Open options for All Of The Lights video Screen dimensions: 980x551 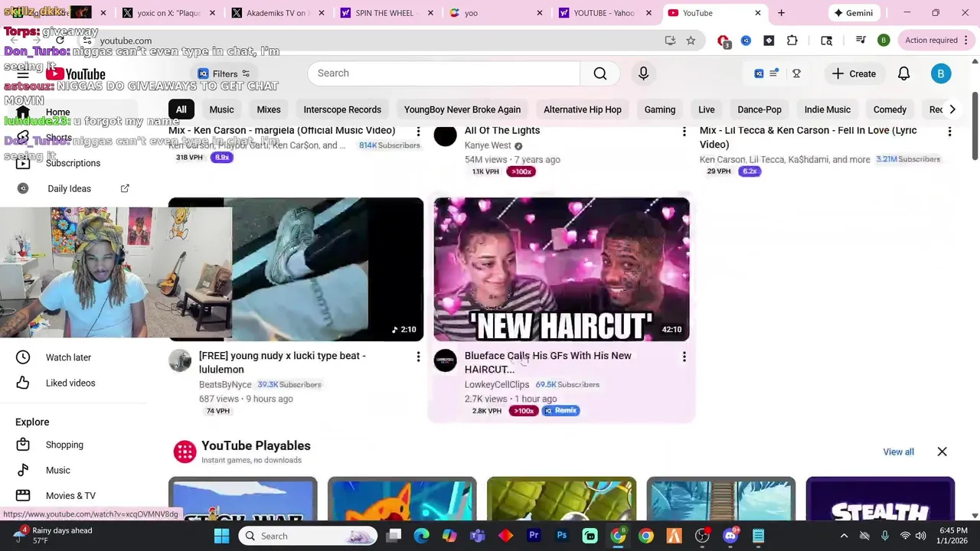[684, 132]
